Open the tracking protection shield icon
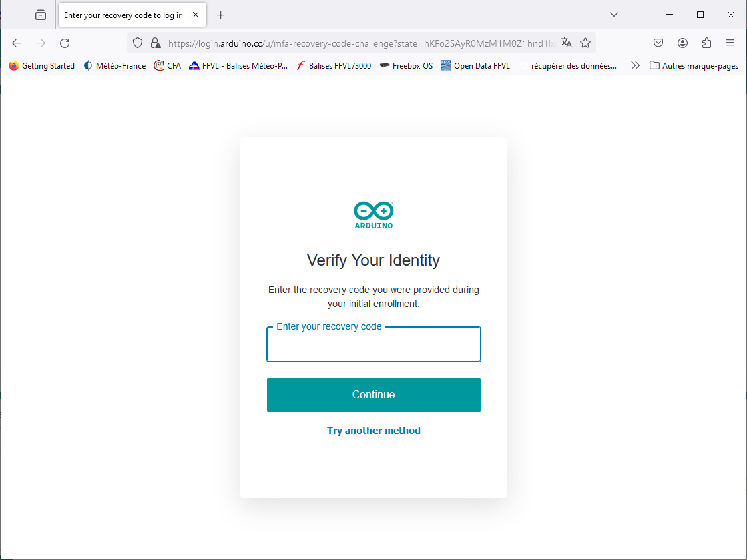 click(x=138, y=43)
